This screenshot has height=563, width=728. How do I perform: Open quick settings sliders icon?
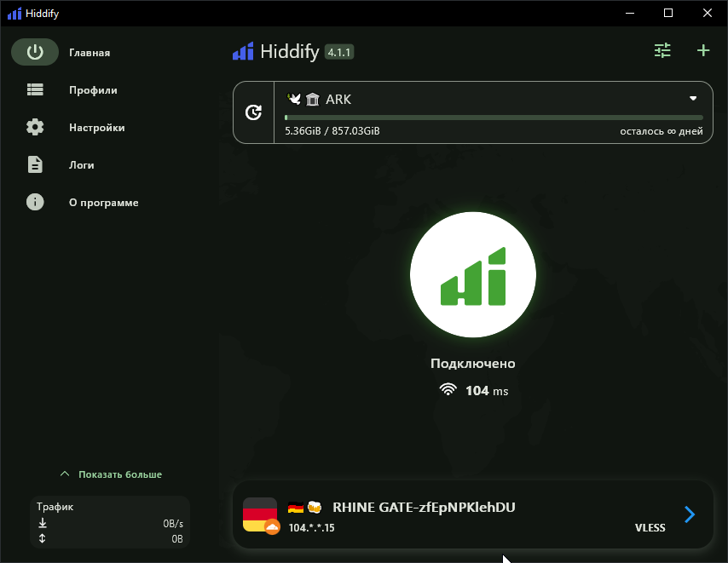click(x=662, y=51)
